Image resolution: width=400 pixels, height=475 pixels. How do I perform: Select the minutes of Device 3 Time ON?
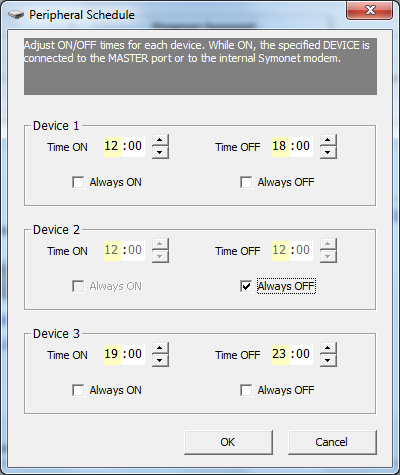tap(135, 354)
